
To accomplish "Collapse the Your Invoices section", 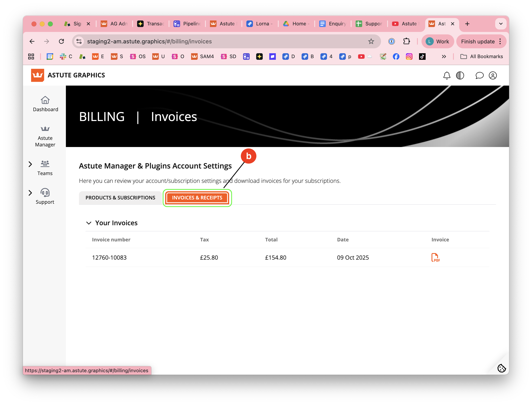I will [89, 223].
